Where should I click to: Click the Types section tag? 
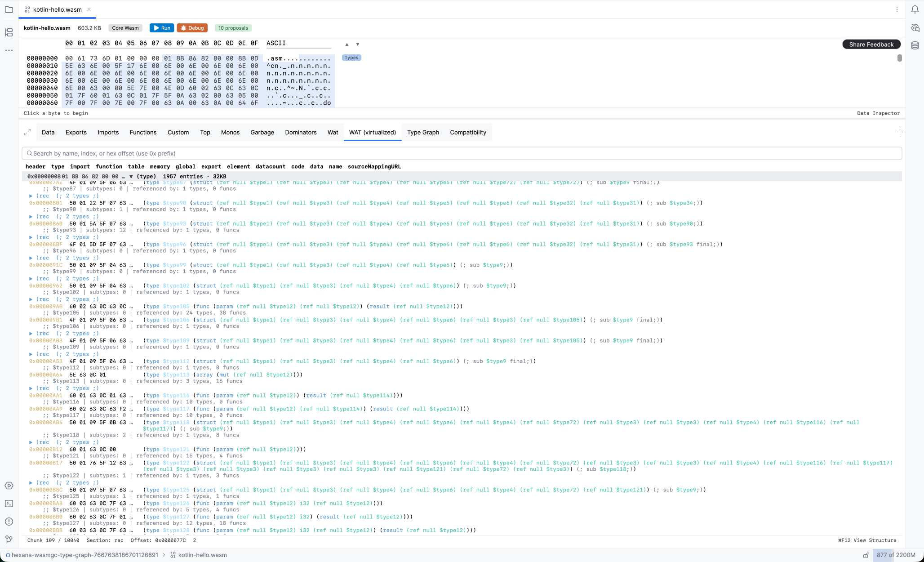tap(351, 58)
